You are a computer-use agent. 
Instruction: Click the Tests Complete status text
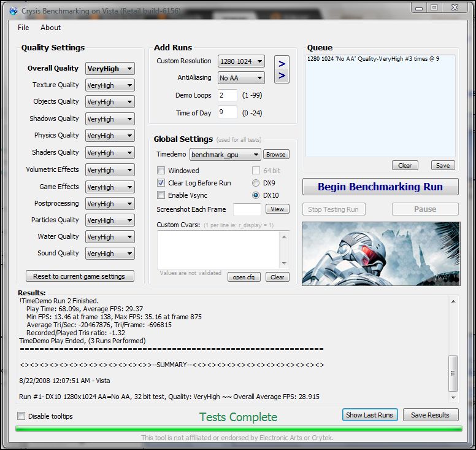coord(238,417)
